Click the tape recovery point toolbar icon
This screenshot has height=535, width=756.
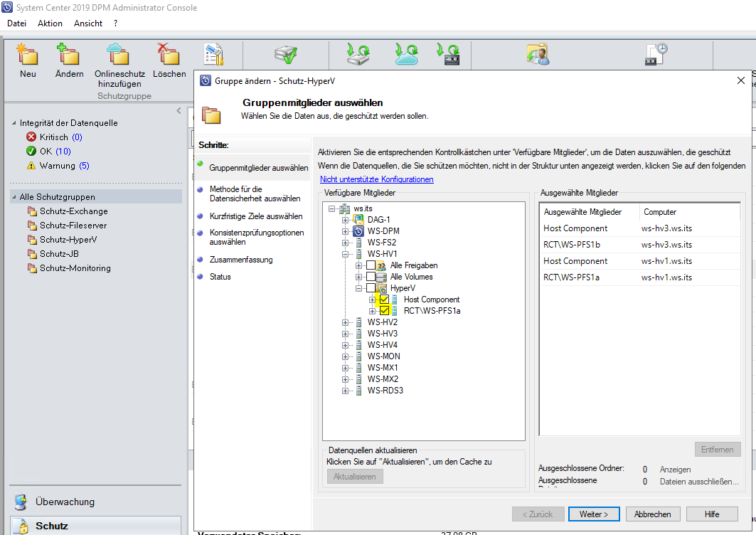(448, 54)
